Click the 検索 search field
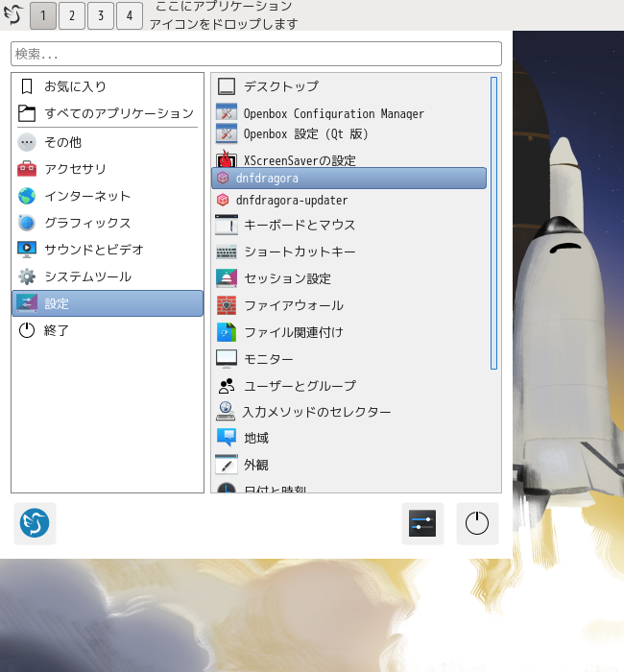624x672 pixels. (256, 54)
